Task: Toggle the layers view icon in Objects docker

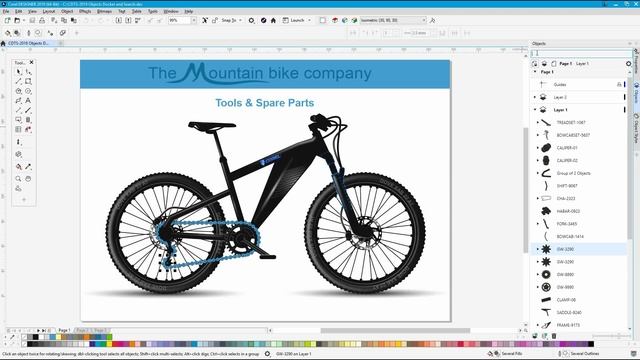Action: click(544, 64)
